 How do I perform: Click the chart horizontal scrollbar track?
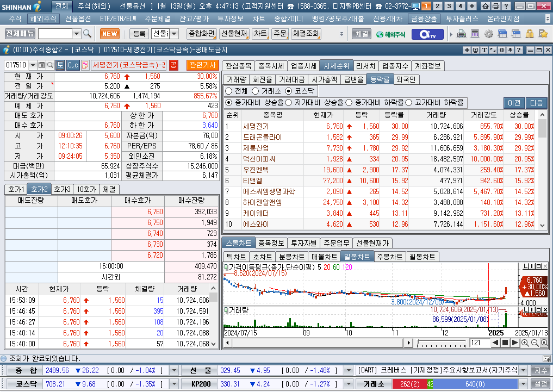pyautogui.click(x=316, y=343)
